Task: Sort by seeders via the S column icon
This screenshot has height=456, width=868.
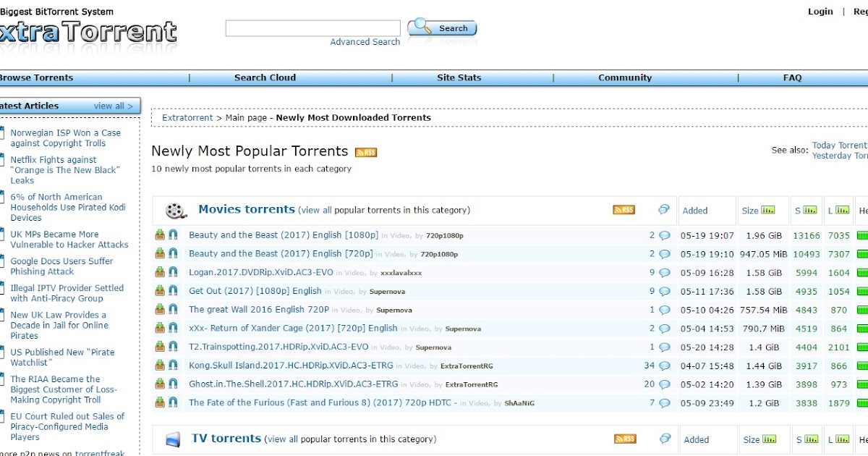Action: tap(809, 209)
